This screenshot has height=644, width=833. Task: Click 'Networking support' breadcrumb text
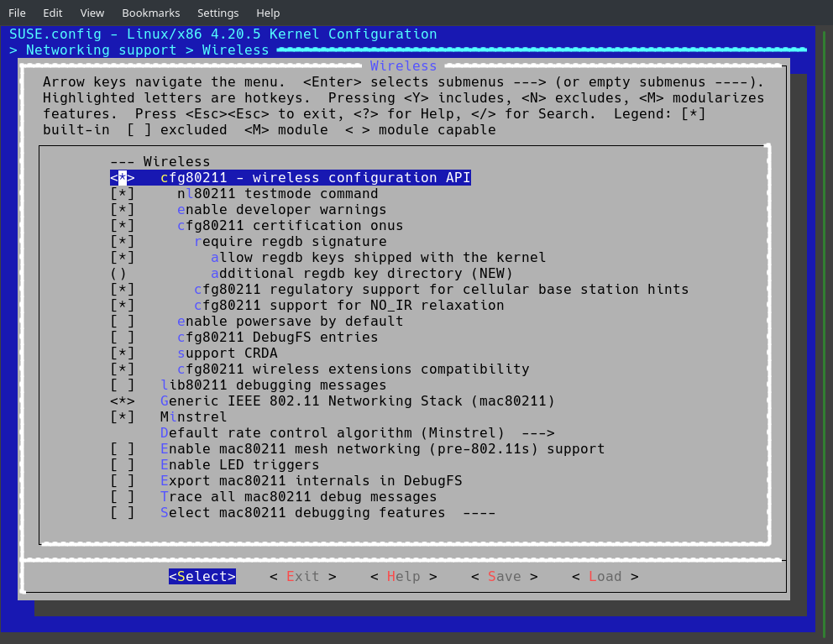(x=101, y=50)
